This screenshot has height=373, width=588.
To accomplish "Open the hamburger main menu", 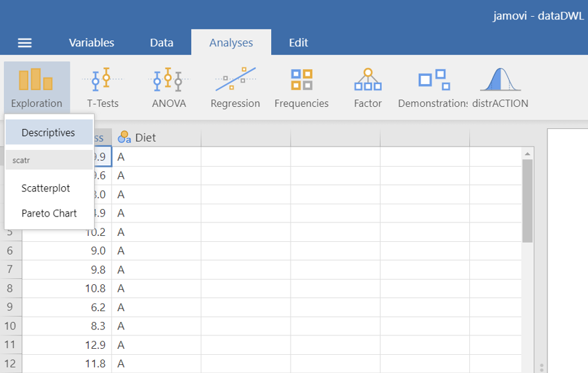I will click(25, 42).
